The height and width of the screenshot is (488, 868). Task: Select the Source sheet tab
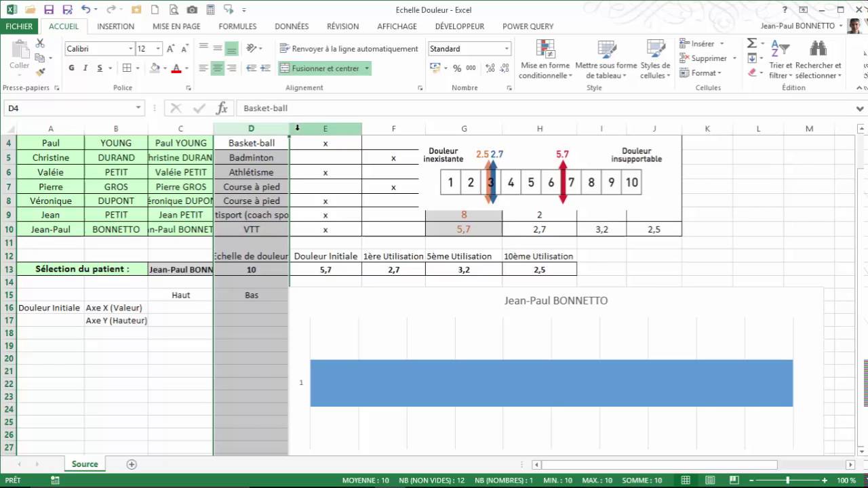tap(85, 464)
